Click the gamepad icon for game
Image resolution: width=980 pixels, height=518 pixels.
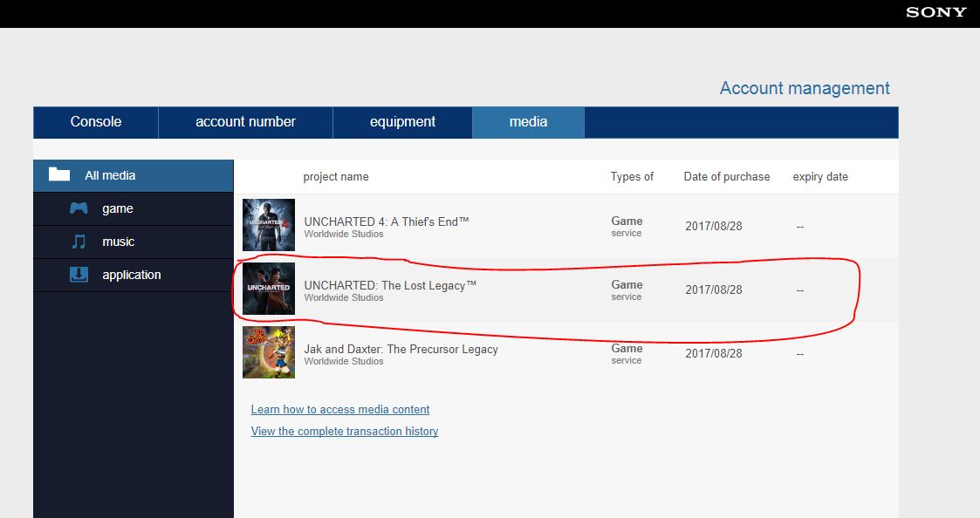point(79,208)
